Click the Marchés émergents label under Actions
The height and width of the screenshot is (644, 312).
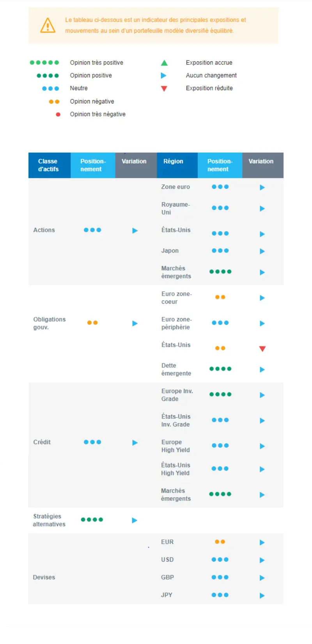click(x=176, y=272)
